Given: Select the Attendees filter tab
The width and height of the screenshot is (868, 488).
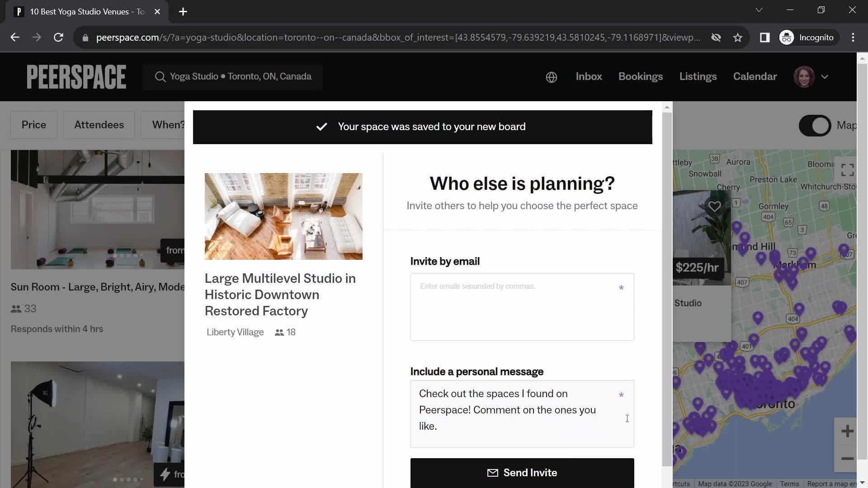Looking at the screenshot, I should coord(99,125).
